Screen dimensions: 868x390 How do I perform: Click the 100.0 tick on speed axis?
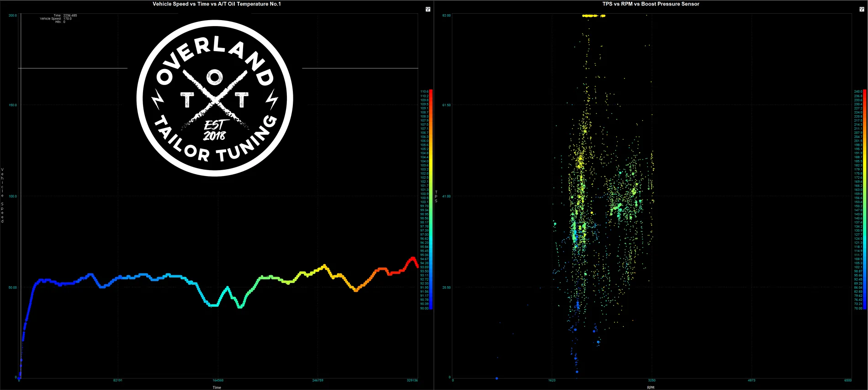(12, 196)
